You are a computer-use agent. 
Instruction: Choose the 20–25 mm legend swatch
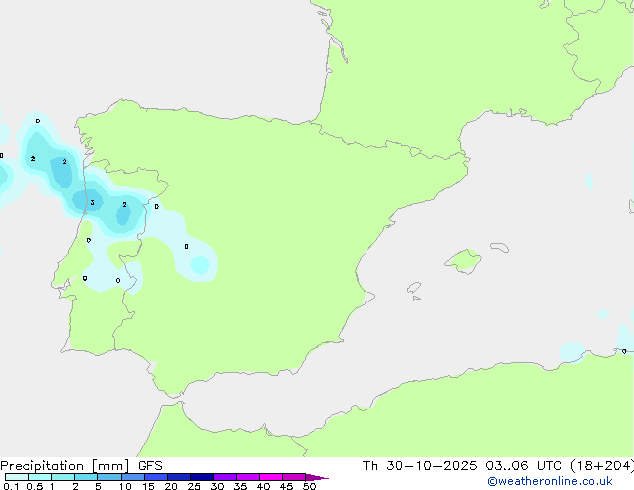(179, 477)
